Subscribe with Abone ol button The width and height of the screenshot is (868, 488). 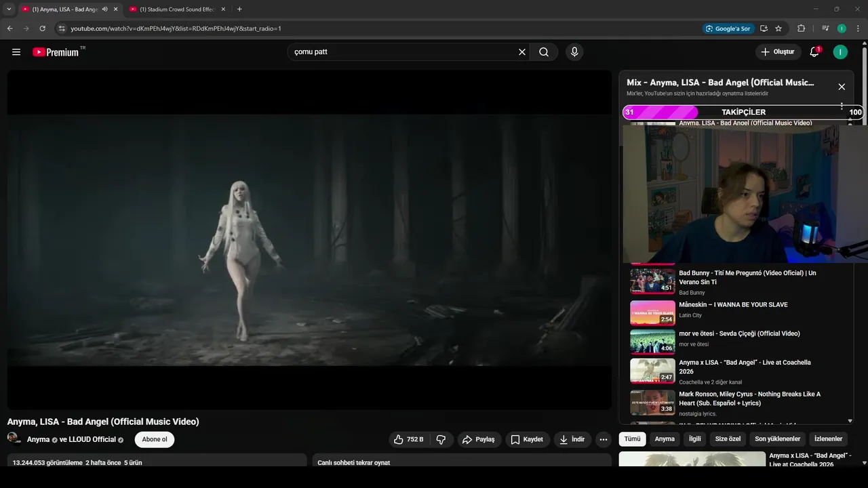pos(155,439)
